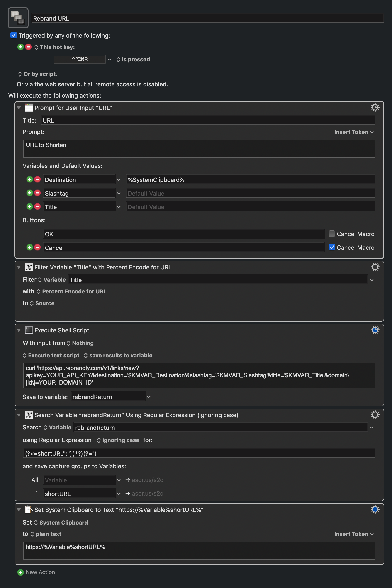Viewport: 392px width, 588px height.
Task: Add variable row after Slashtag
Action: pos(29,193)
